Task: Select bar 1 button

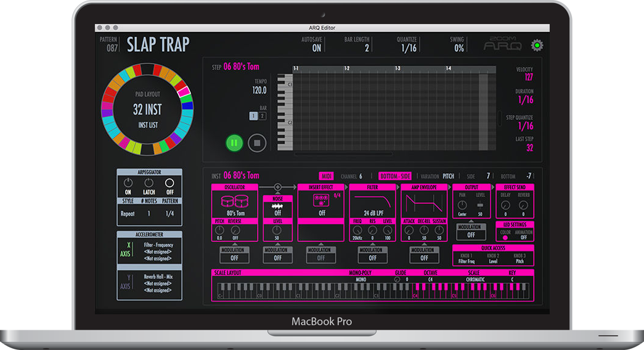Action: [x=253, y=116]
